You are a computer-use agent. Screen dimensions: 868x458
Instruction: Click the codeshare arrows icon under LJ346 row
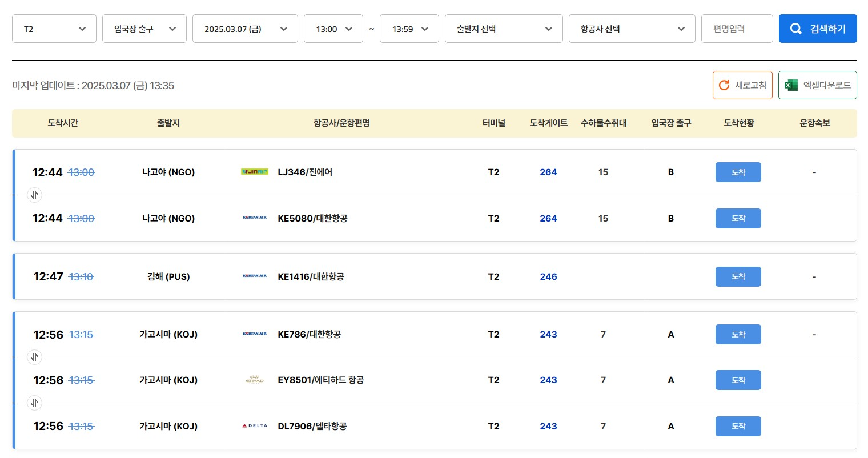tap(35, 195)
